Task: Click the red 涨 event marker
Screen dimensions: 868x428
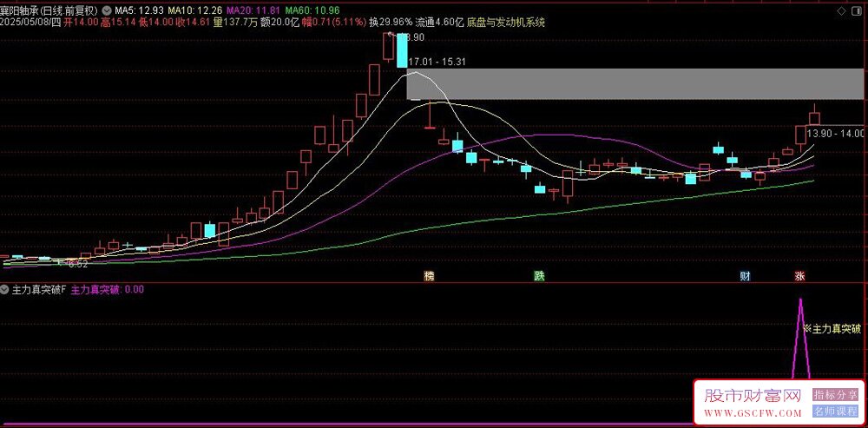Action: pyautogui.click(x=799, y=276)
